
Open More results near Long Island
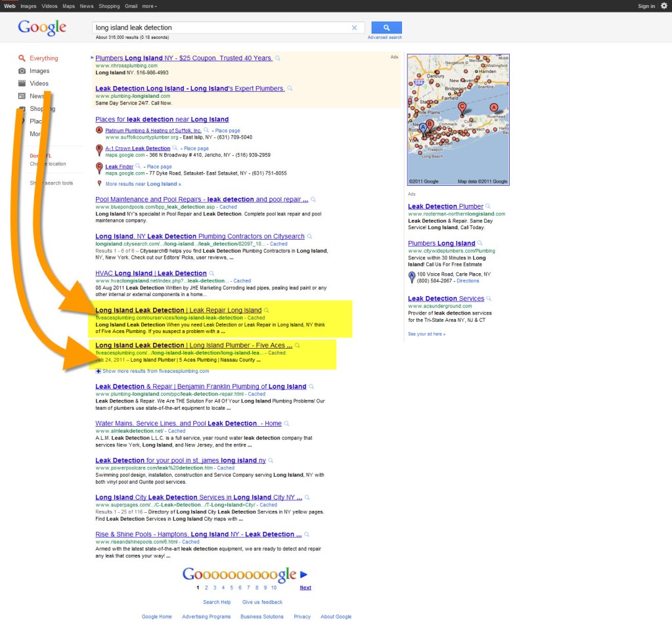click(x=143, y=185)
